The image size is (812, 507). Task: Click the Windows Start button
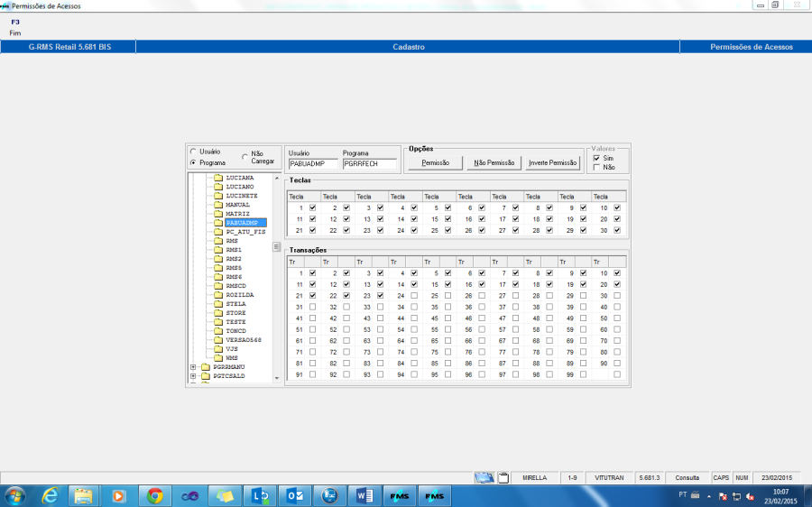click(x=15, y=495)
